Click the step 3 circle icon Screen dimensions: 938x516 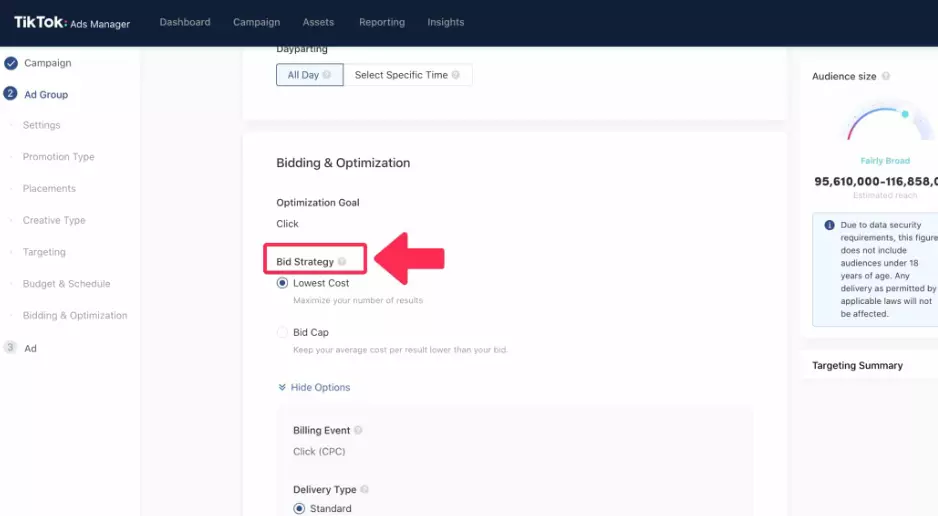pos(10,347)
